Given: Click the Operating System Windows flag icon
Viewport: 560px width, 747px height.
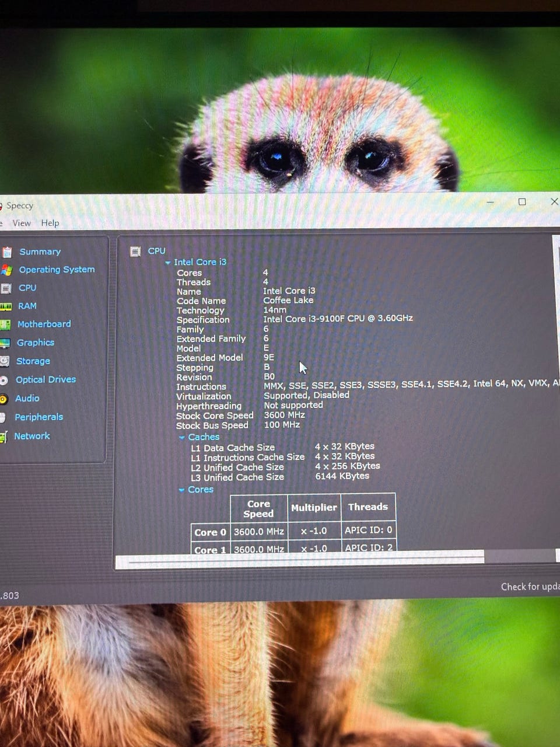Looking at the screenshot, I should [x=6, y=270].
